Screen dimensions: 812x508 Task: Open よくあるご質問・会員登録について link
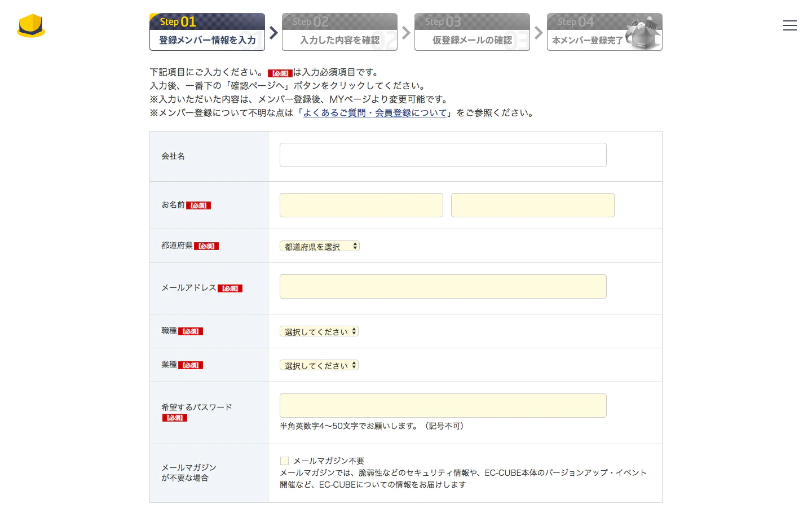(x=375, y=113)
